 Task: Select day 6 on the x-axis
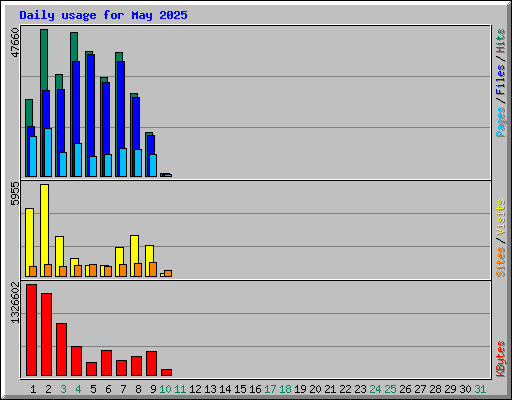pyautogui.click(x=108, y=389)
